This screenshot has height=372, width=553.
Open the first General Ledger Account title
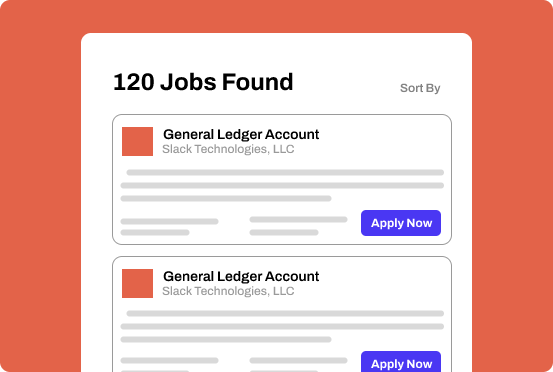point(241,134)
